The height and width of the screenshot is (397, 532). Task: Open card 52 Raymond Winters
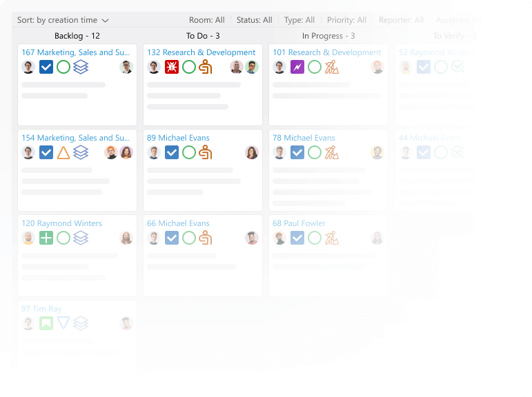click(437, 52)
